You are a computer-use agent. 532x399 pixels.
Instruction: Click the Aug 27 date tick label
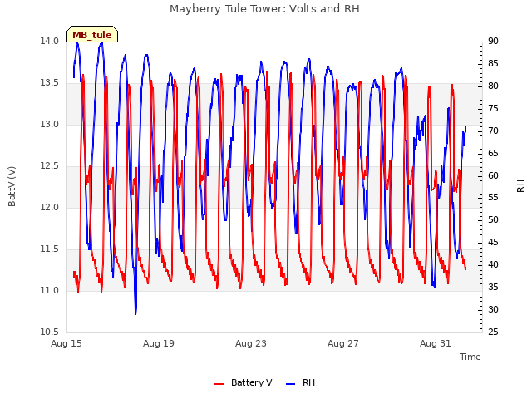pos(343,343)
